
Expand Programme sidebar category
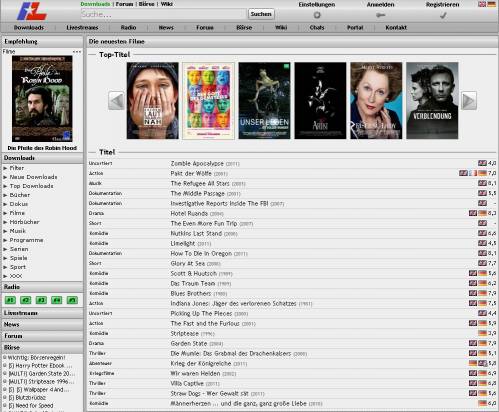click(26, 240)
